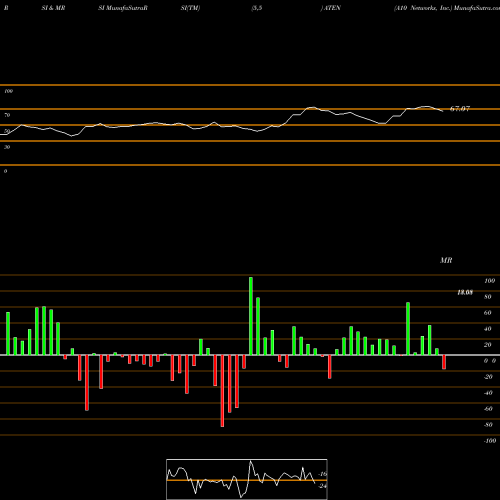Click the RSI axis label 70
The width and height of the screenshot is (500, 500).
(x=7, y=115)
